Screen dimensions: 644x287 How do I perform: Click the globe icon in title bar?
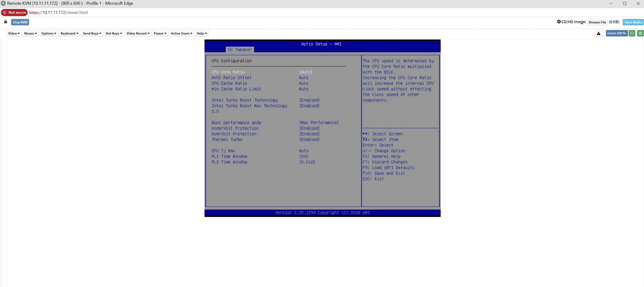(3, 3)
